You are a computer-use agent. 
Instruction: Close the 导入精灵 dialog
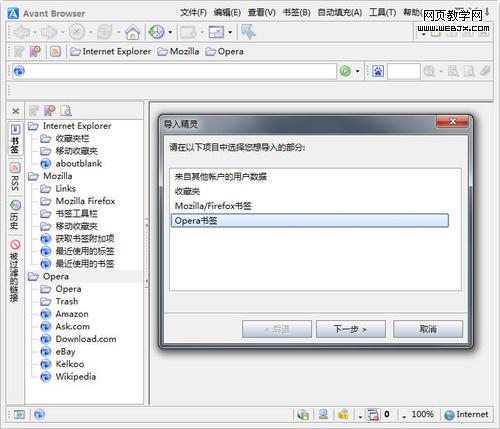[x=453, y=122]
